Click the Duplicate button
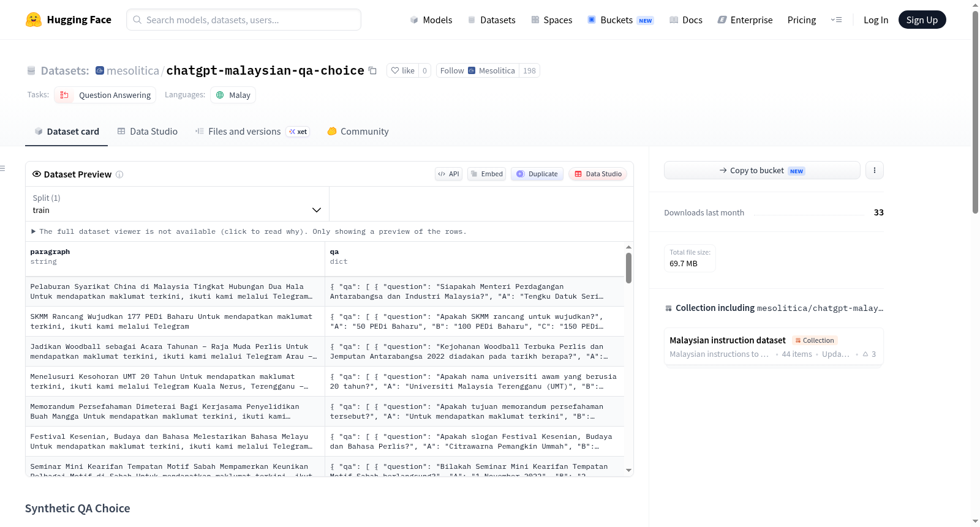 [537, 174]
